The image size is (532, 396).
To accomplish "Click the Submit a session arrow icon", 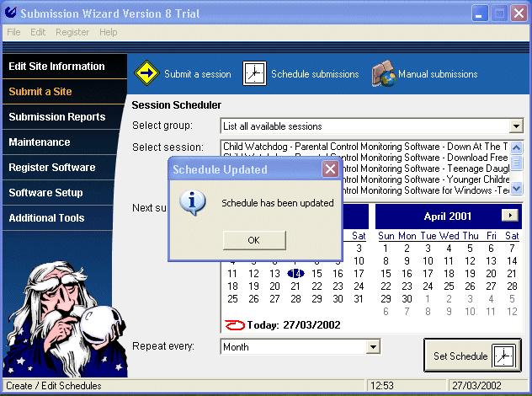I will click(x=146, y=73).
